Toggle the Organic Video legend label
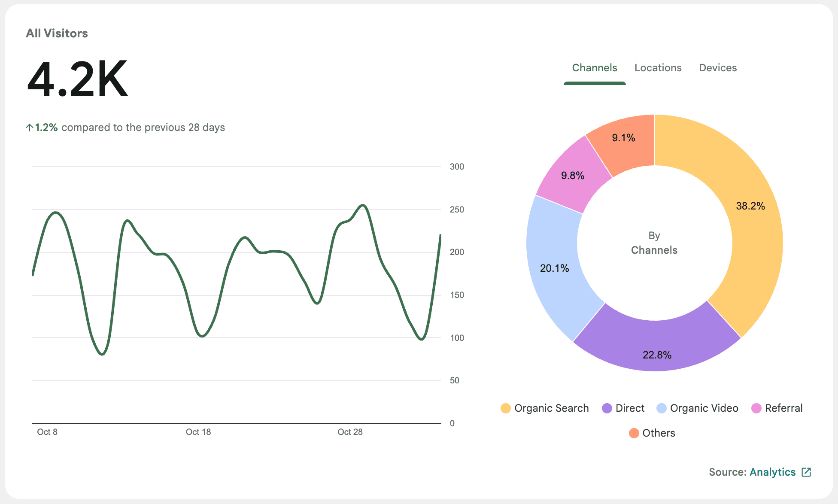The width and height of the screenshot is (838, 504). [x=704, y=408]
